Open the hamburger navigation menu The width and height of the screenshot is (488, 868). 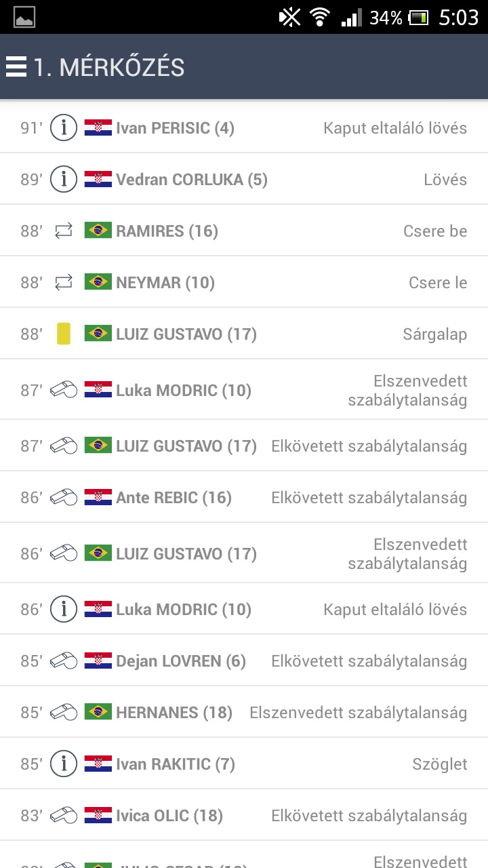coord(16,67)
